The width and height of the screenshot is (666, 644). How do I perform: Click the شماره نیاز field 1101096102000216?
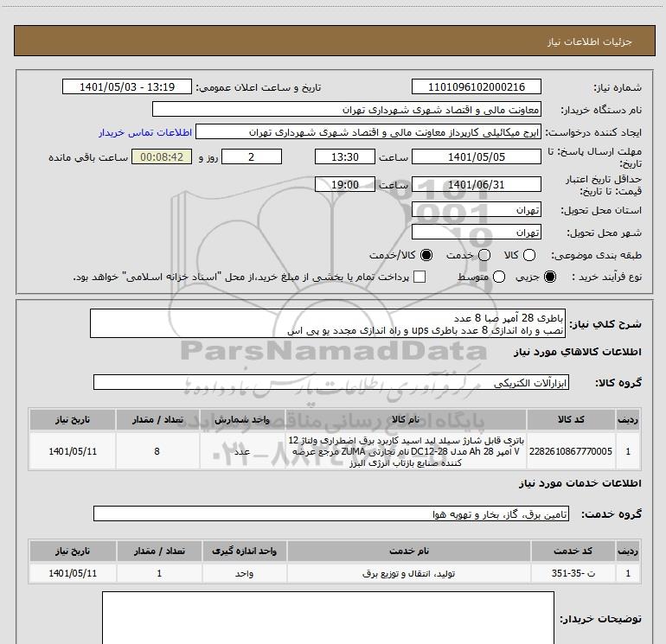(476, 86)
